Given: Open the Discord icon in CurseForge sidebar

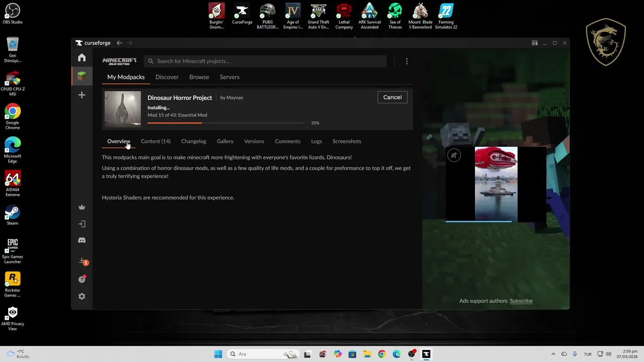Looking at the screenshot, I should tap(82, 240).
